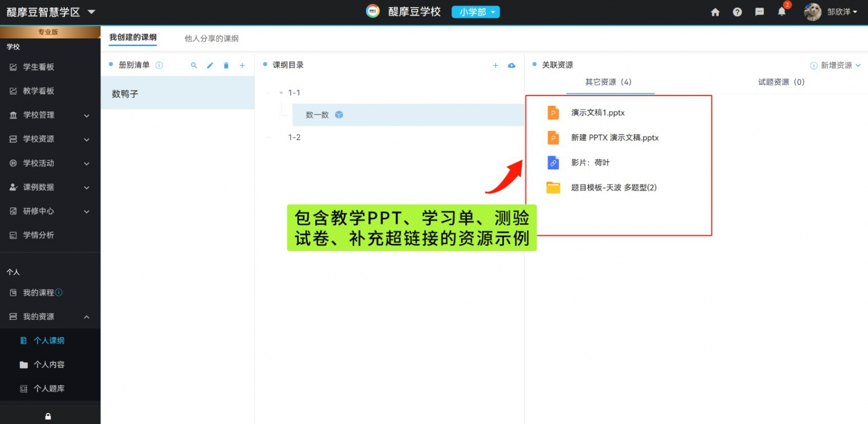Expand the 学校管理 sidebar menu
This screenshot has height=424, width=868.
tap(50, 115)
